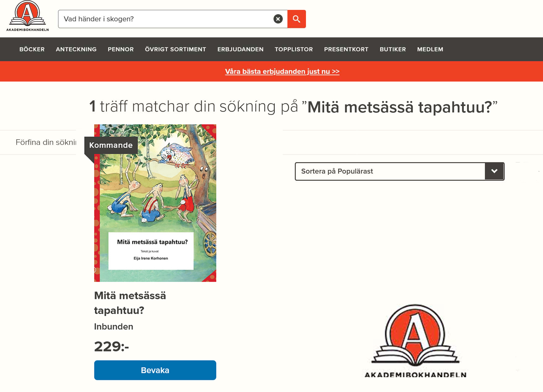Open the PENNOR menu
This screenshot has height=392, width=543.
point(121,49)
